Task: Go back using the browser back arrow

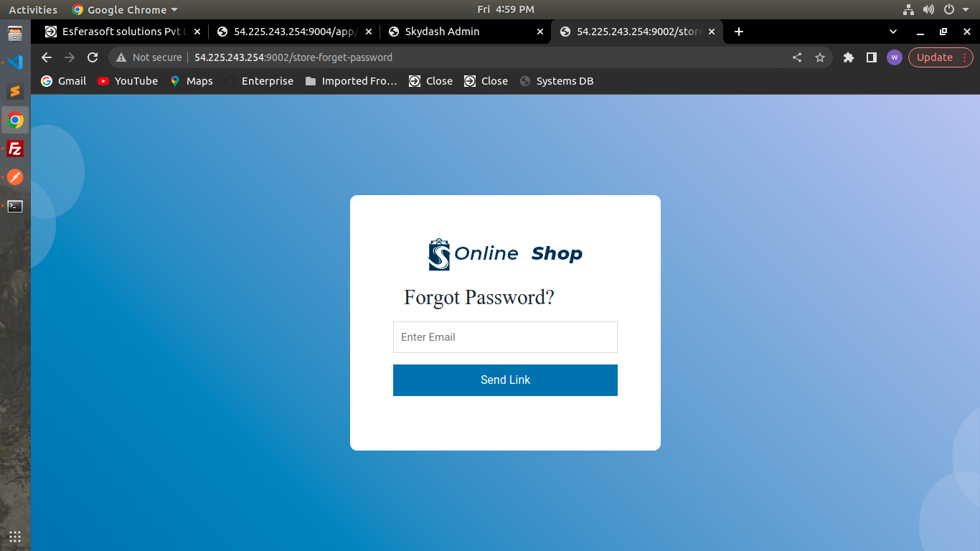Action: tap(47, 57)
